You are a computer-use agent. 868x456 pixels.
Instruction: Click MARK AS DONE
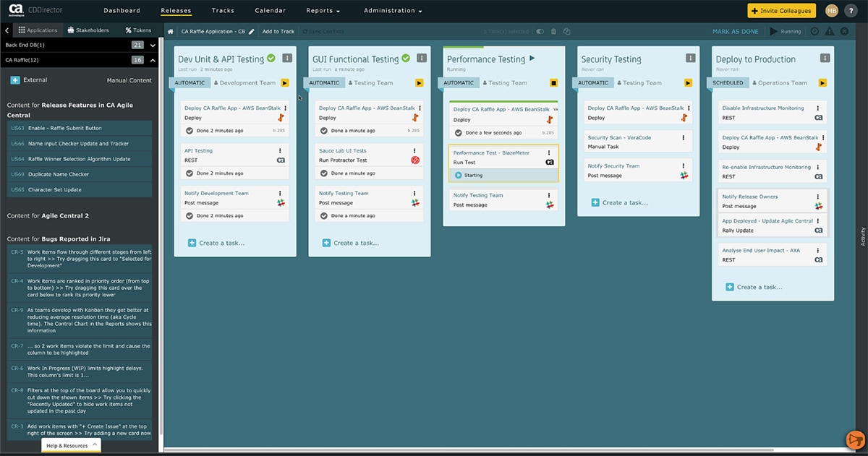coord(736,32)
